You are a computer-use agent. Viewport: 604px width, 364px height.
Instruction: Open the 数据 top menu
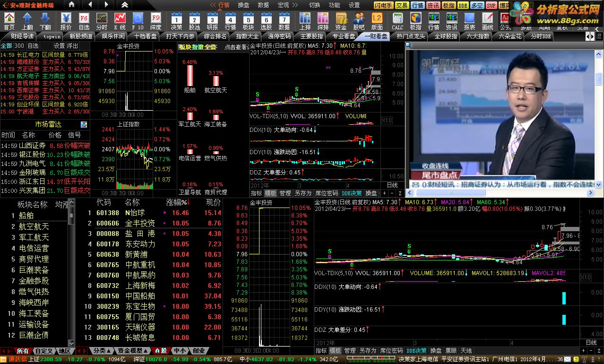[x=263, y=5]
